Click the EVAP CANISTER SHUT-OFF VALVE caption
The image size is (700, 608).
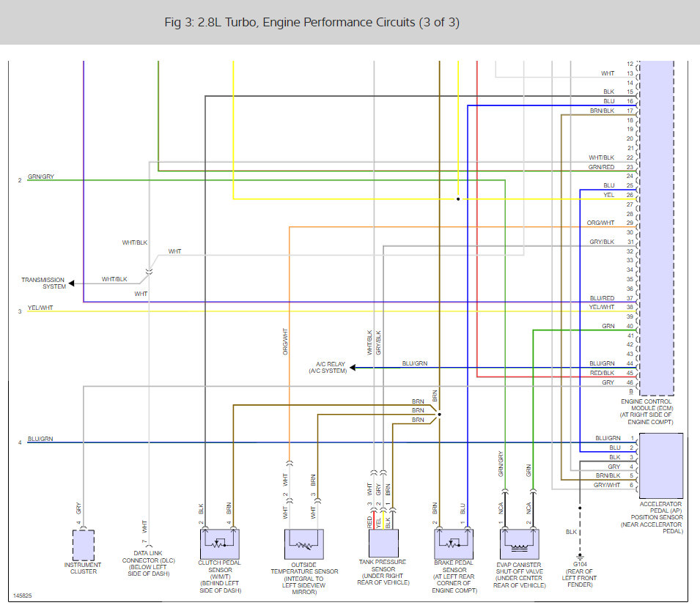point(519,575)
